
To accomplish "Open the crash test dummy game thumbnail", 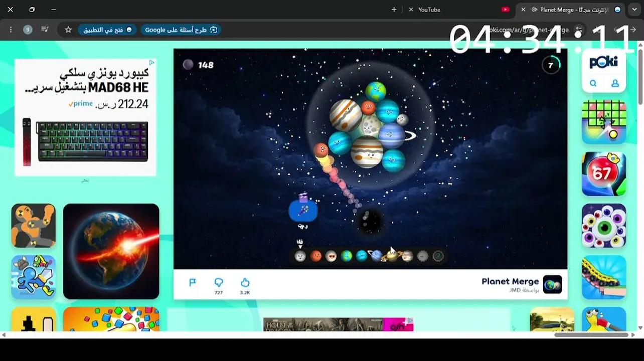I will click(34, 226).
